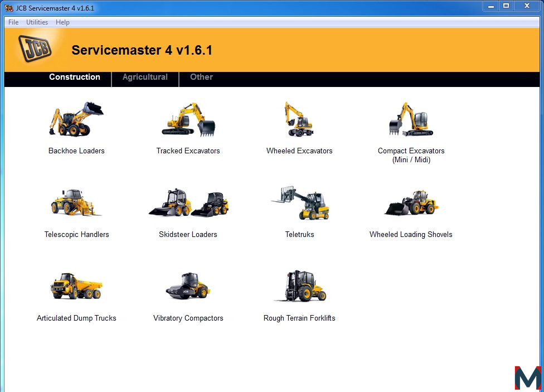Choose the Rough Terrain Forklifts picture

point(300,285)
